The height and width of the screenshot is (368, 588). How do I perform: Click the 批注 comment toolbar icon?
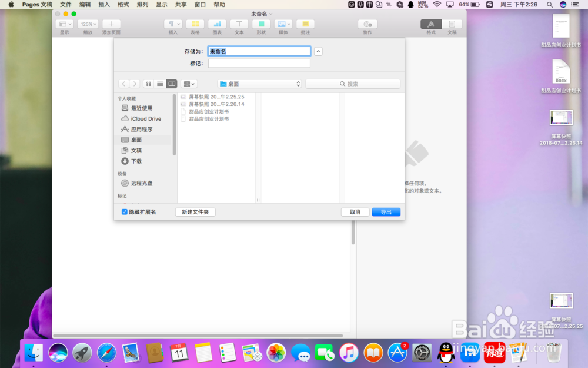305,24
